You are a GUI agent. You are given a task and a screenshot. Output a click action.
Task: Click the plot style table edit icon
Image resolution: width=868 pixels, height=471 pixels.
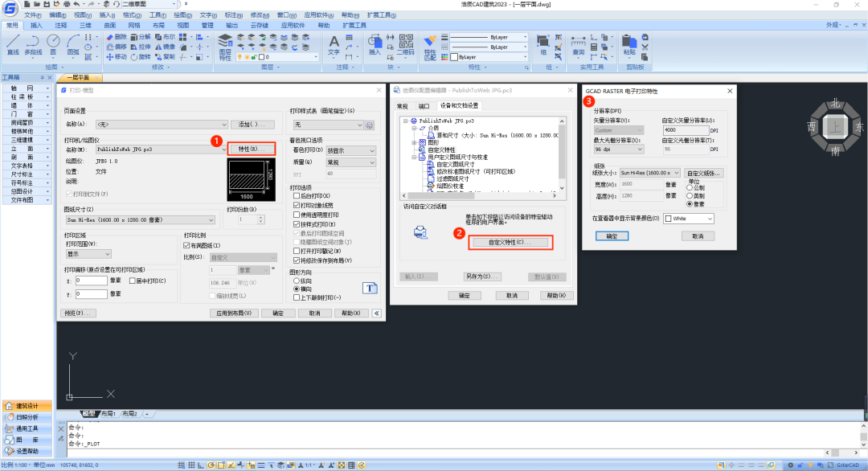tap(370, 125)
